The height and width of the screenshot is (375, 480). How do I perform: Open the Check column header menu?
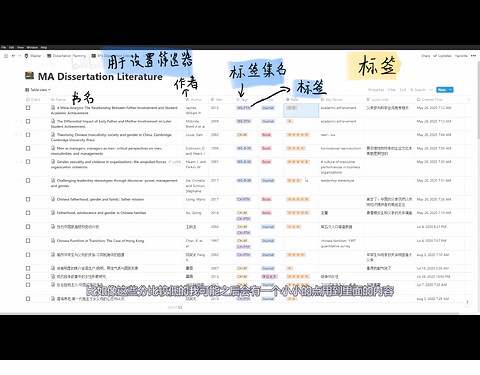tap(33, 99)
